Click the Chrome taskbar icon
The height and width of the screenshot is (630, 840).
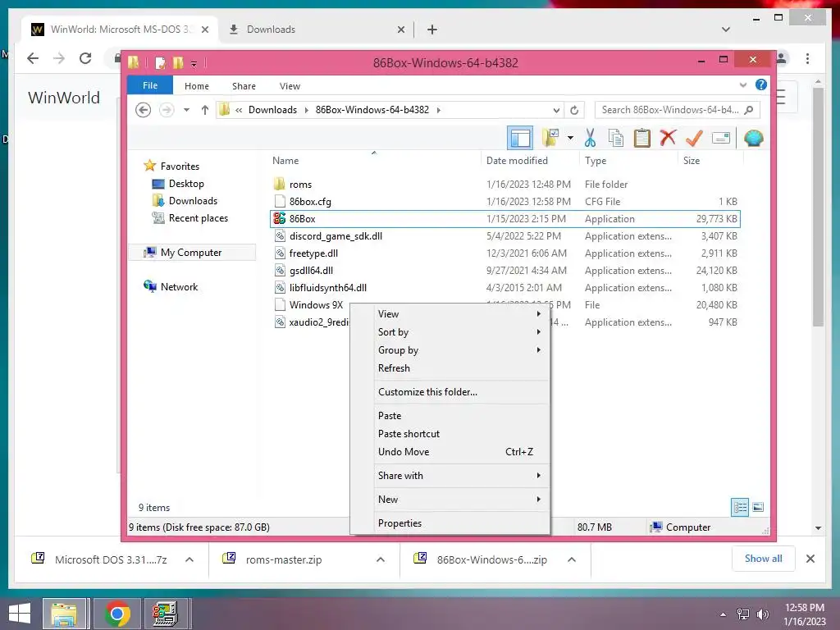tap(117, 614)
